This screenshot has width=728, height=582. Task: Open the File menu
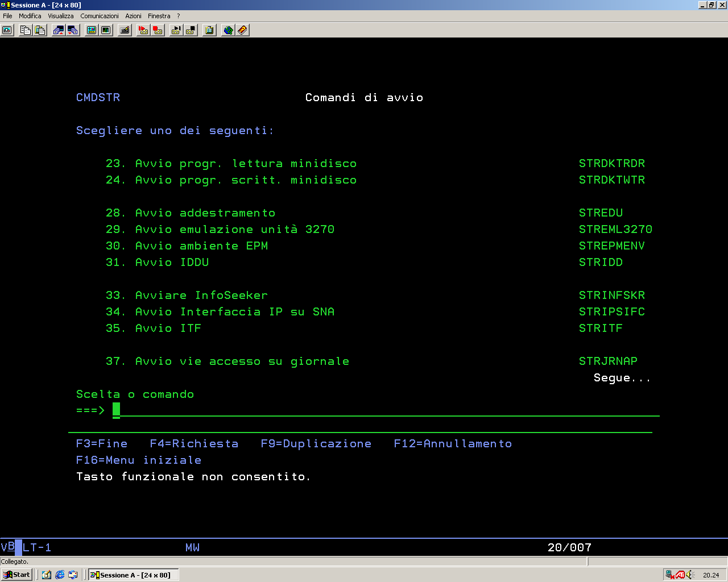point(7,16)
